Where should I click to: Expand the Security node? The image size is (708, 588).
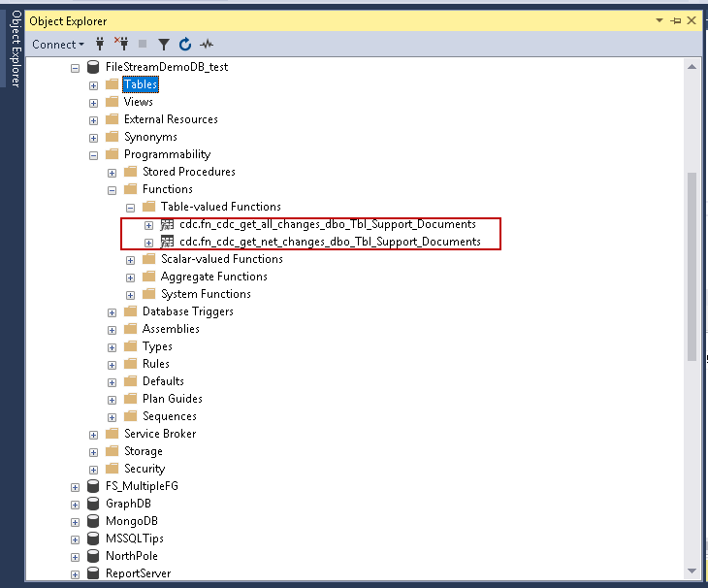(x=93, y=471)
